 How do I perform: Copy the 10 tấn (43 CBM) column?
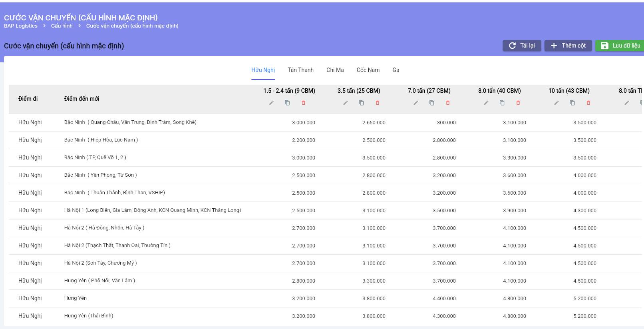[572, 103]
